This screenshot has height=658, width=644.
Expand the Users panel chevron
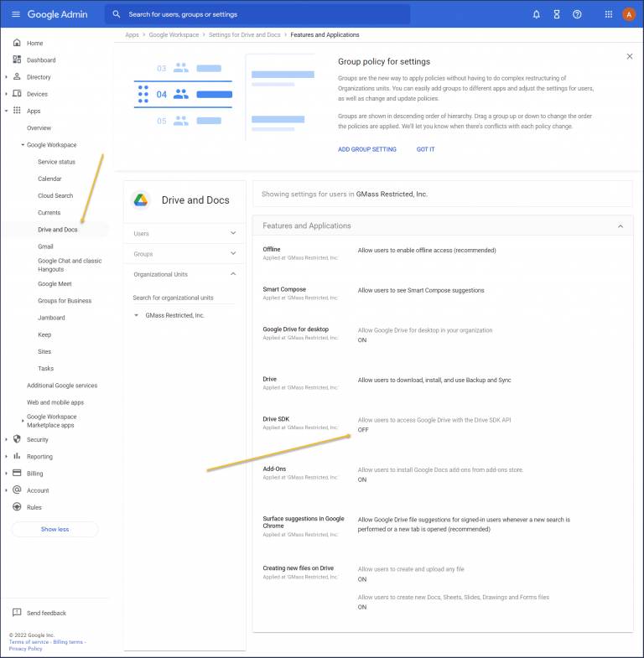click(x=233, y=233)
